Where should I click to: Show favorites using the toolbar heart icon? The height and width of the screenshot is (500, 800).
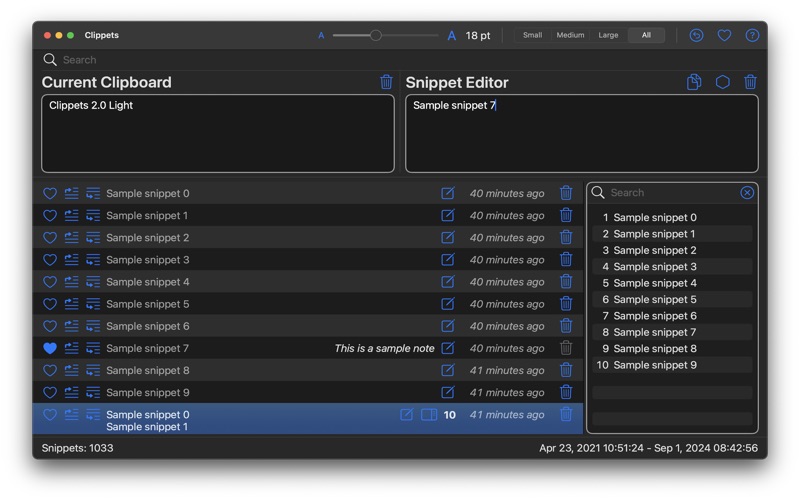point(724,35)
